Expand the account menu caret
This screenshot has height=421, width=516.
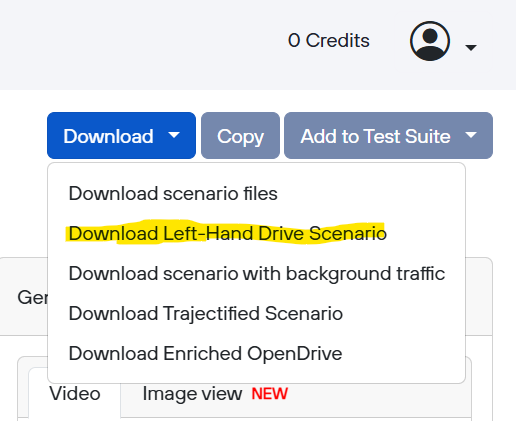[471, 48]
